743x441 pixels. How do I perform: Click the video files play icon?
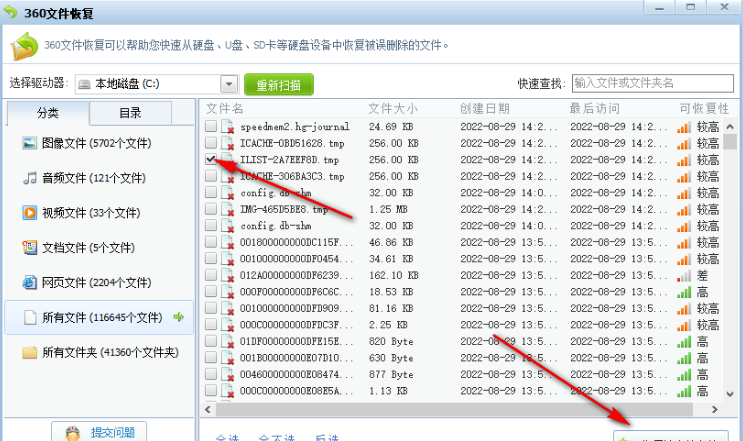(x=30, y=213)
